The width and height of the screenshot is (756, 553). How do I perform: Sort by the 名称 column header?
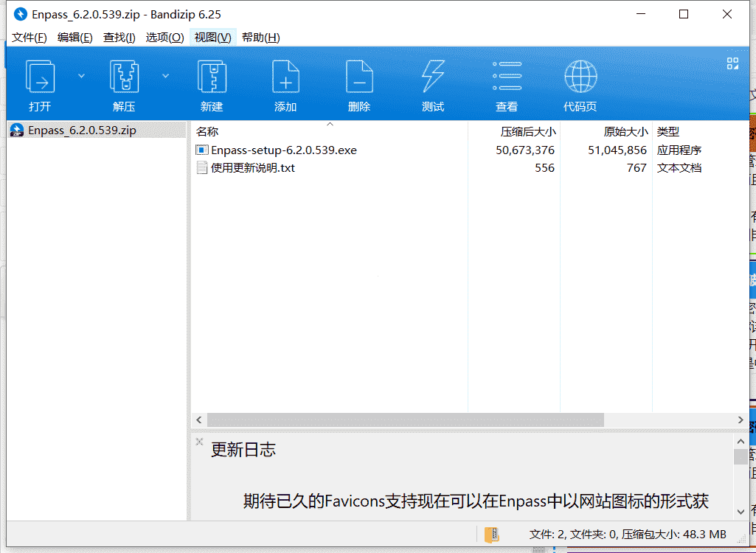[x=329, y=132]
